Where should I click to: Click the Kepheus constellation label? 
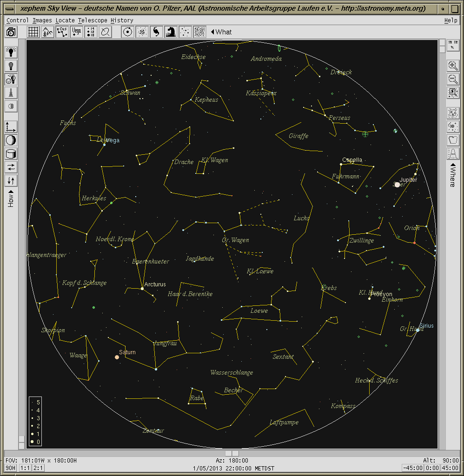[x=206, y=99]
